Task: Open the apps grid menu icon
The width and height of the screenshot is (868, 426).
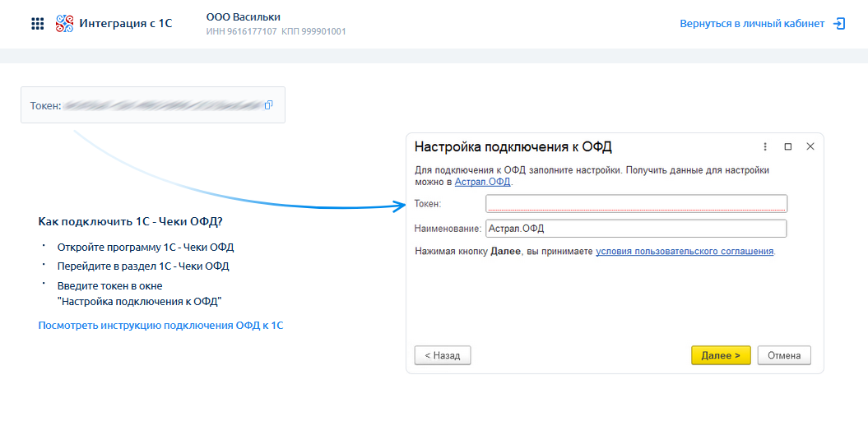Action: pos(38,24)
